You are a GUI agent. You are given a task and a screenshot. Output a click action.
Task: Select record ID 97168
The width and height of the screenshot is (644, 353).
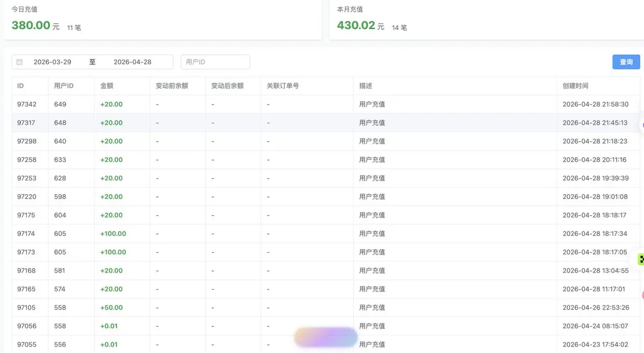point(26,271)
